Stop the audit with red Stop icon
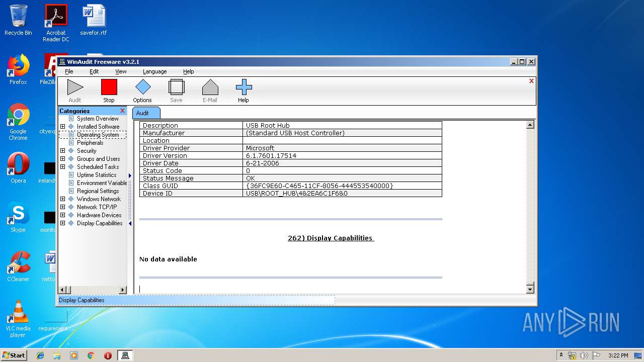Viewport: 644px width, 362px height. point(109,87)
